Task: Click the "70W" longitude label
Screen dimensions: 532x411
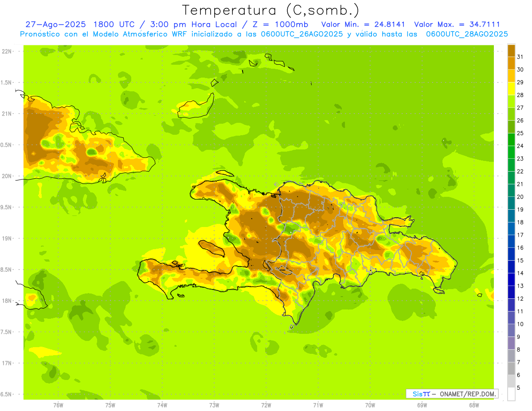Action: coord(370,405)
